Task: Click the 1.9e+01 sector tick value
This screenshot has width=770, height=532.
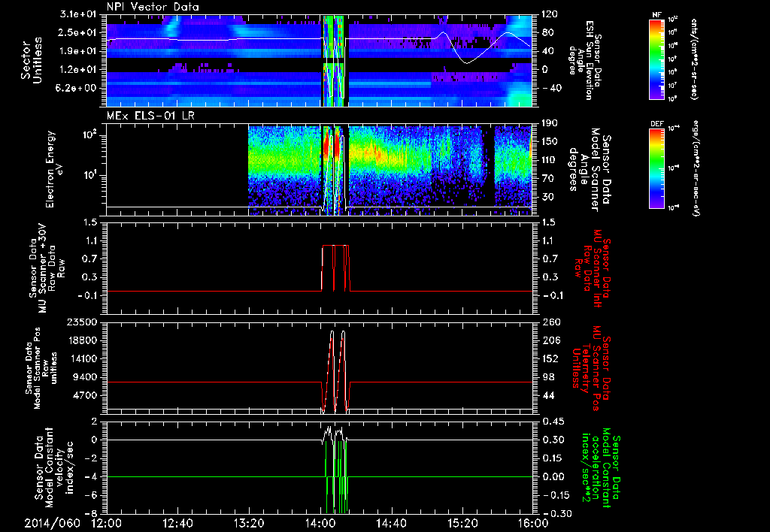Action: [x=78, y=51]
